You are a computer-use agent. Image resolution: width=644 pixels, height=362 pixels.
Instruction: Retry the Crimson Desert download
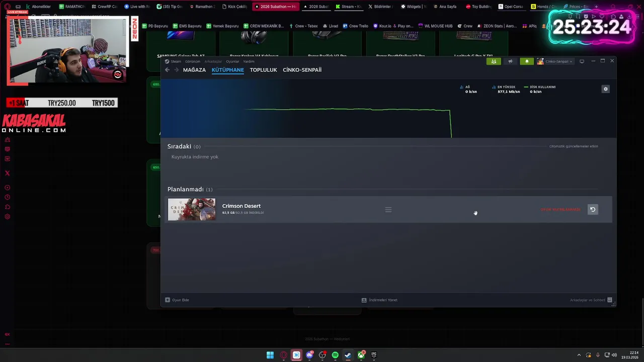coord(593,210)
